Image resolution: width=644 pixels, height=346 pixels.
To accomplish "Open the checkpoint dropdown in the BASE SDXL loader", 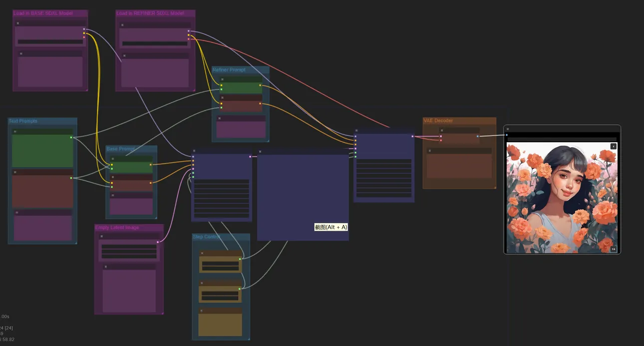I will point(50,42).
